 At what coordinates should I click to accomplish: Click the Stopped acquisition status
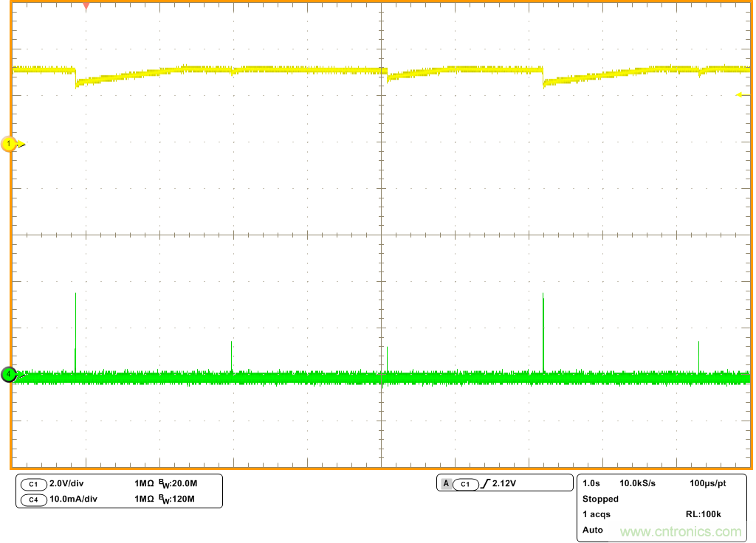[x=600, y=499]
